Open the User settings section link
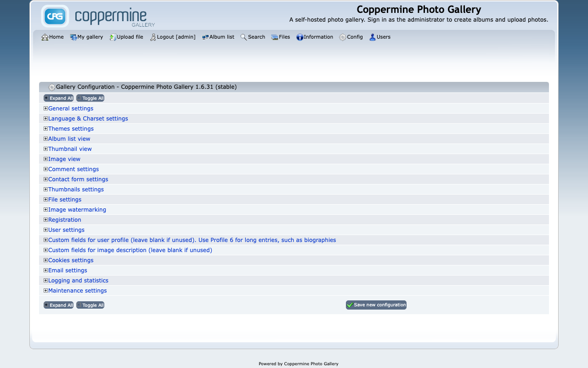The width and height of the screenshot is (588, 368). [67, 230]
